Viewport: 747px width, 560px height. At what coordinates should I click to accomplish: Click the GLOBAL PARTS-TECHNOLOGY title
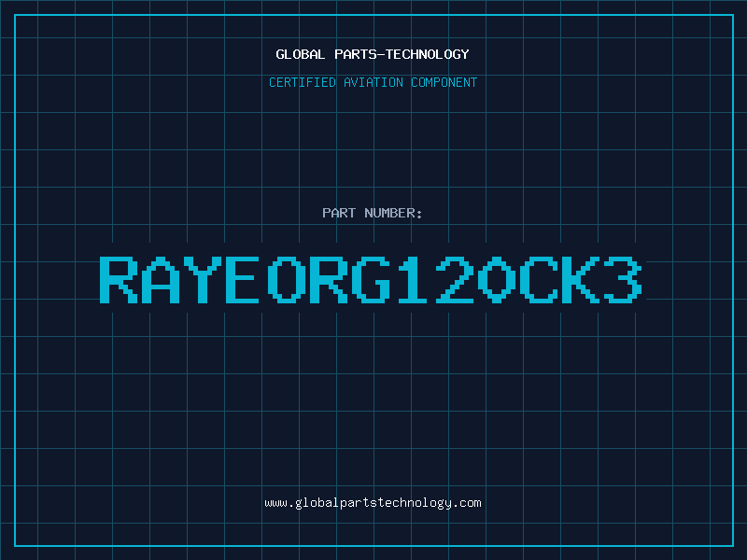click(373, 54)
